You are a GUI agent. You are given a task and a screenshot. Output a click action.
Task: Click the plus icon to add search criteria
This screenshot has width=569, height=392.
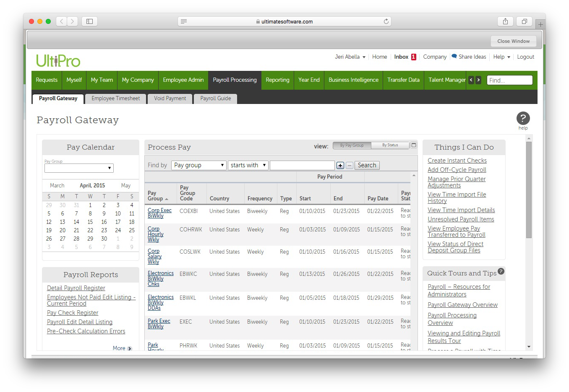(x=340, y=166)
